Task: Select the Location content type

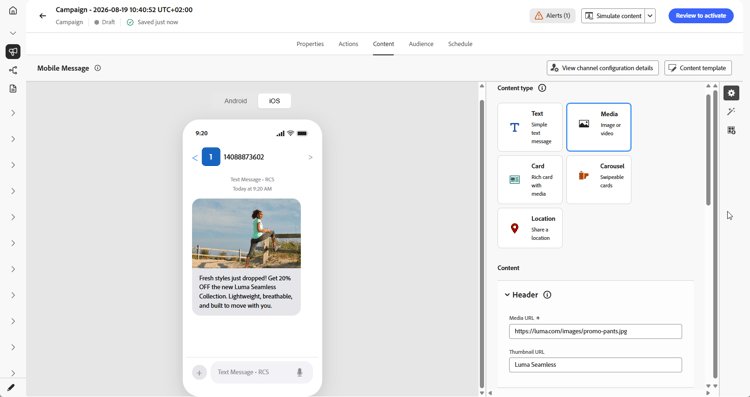Action: (530, 228)
